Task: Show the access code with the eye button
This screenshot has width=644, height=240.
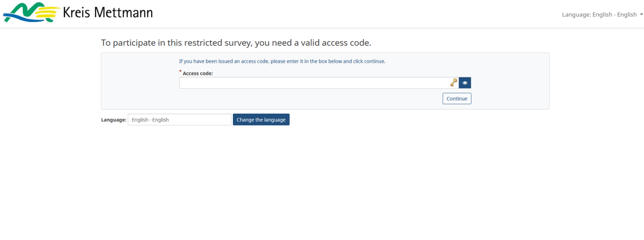Action: point(465,83)
